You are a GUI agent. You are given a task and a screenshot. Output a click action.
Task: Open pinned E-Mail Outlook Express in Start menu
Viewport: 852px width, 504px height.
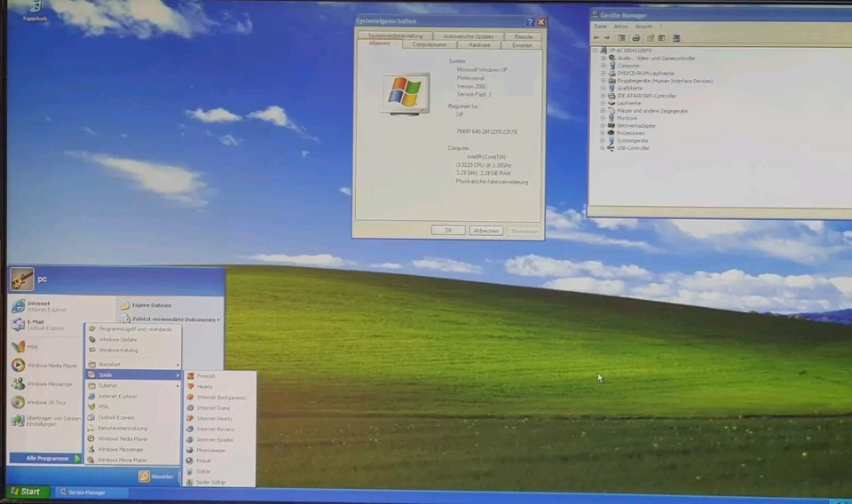[x=45, y=325]
